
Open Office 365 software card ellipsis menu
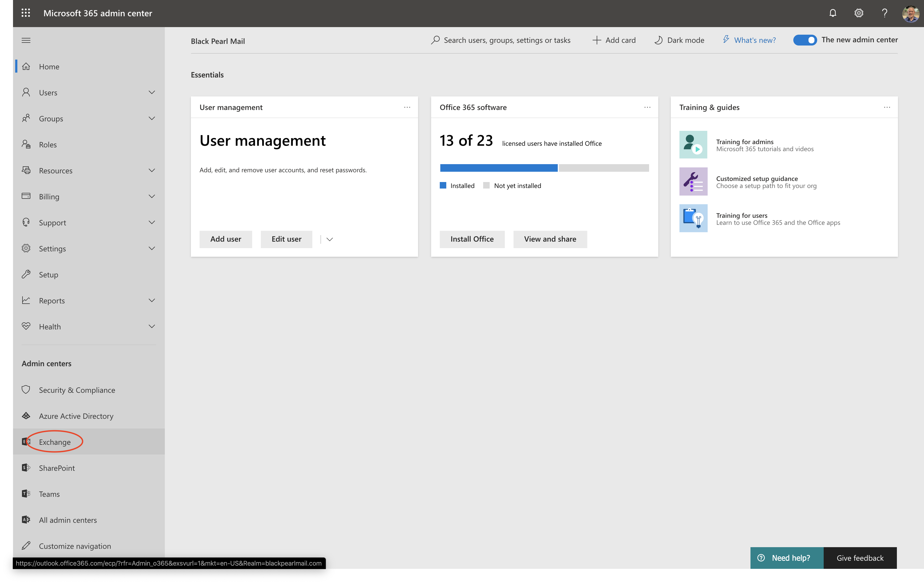coord(647,107)
